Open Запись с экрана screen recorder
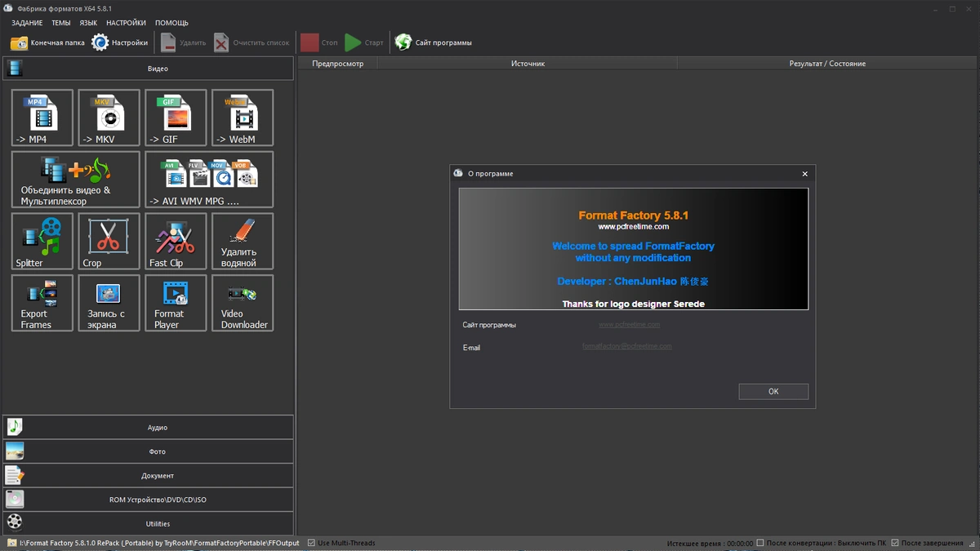The width and height of the screenshot is (980, 551). pyautogui.click(x=109, y=303)
